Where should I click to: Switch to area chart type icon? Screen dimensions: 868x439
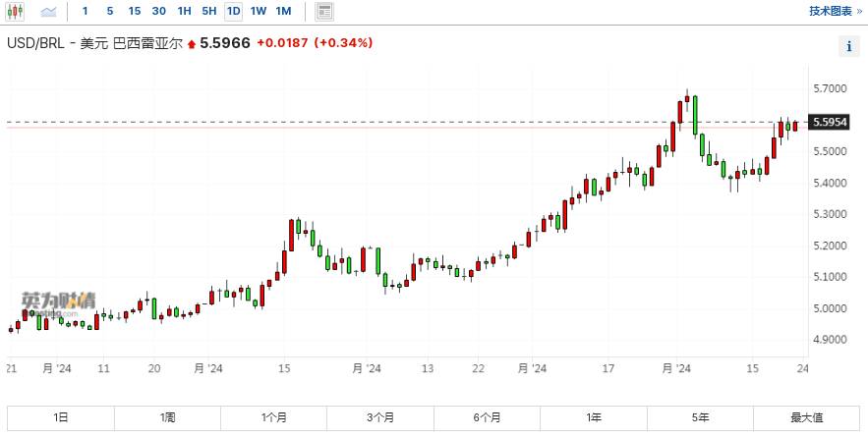click(48, 12)
